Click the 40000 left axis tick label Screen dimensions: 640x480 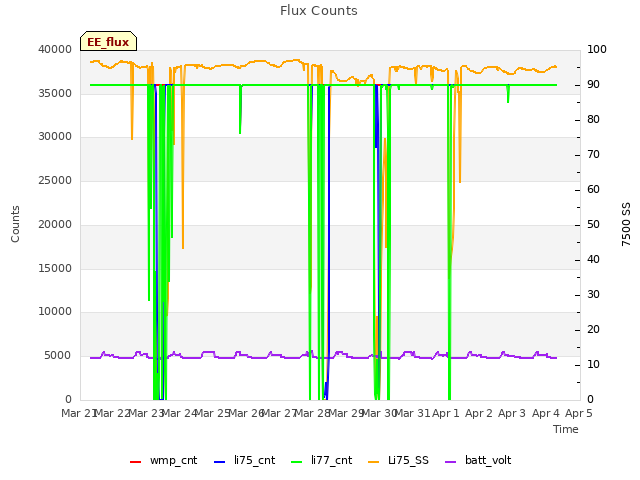click(55, 49)
